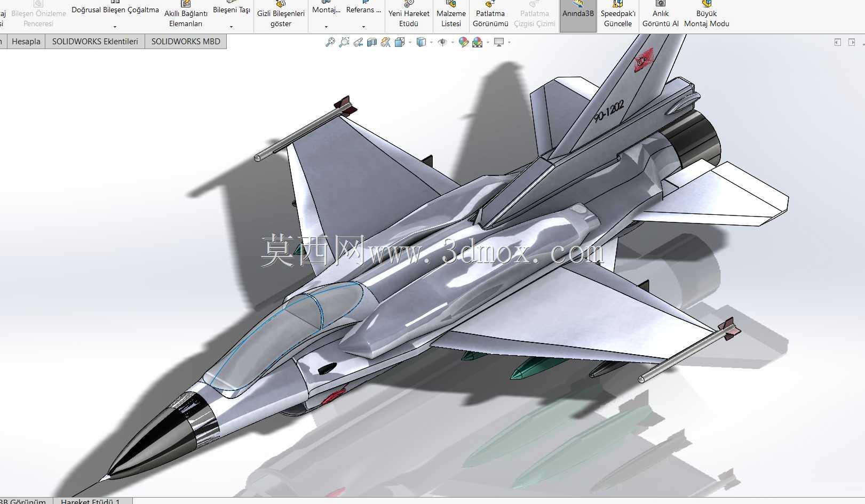865x504 pixels.
Task: Open the Dynamic Annotation Views icon
Action: (386, 42)
